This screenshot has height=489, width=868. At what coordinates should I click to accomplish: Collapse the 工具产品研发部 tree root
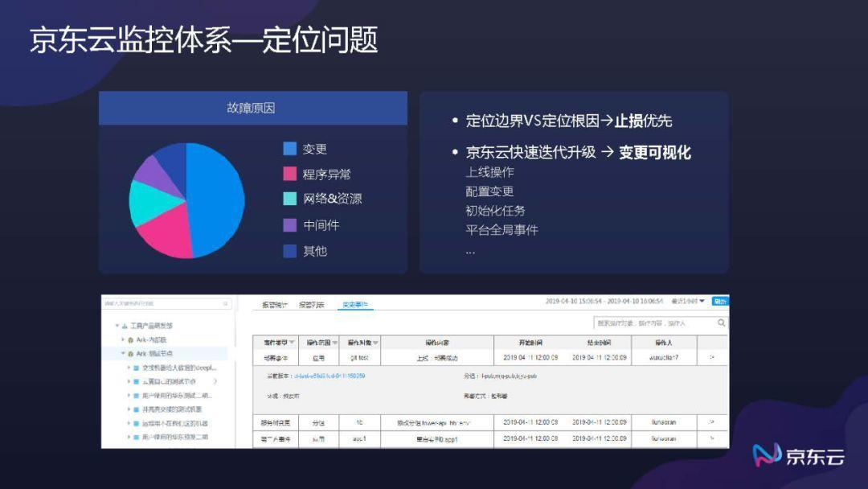click(x=117, y=326)
